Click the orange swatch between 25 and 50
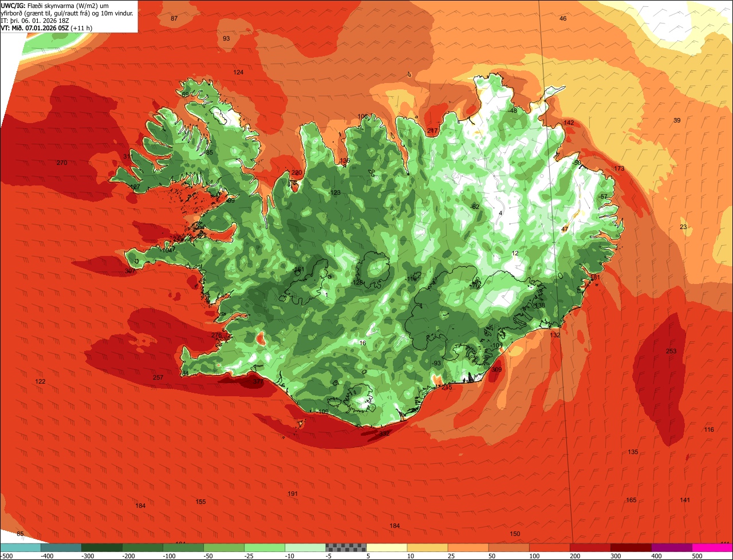Screen dimensions: 733x560 click(468, 547)
